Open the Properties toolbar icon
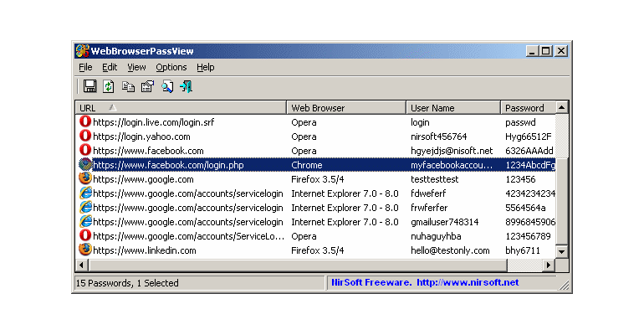This screenshot has height=335, width=644. (x=147, y=86)
